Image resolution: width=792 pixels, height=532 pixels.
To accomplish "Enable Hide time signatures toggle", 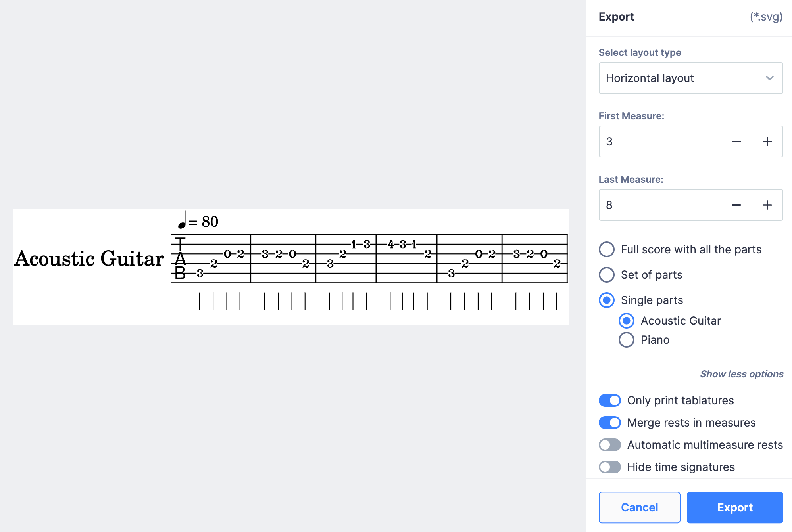I will pos(610,467).
